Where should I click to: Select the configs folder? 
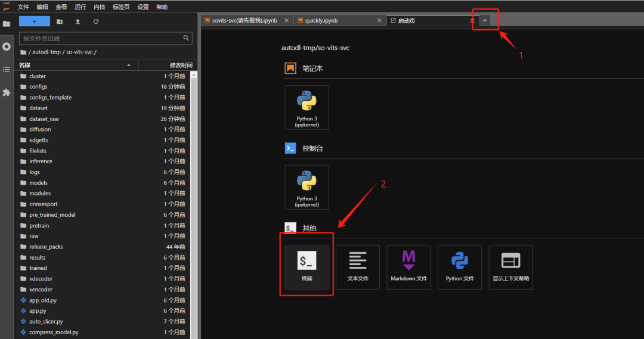(x=103, y=86)
